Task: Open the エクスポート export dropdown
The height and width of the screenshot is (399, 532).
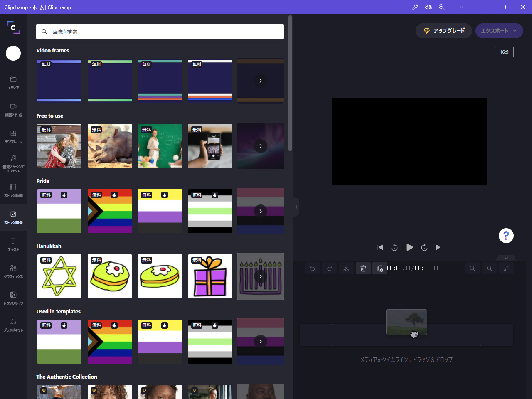Action: coord(499,31)
